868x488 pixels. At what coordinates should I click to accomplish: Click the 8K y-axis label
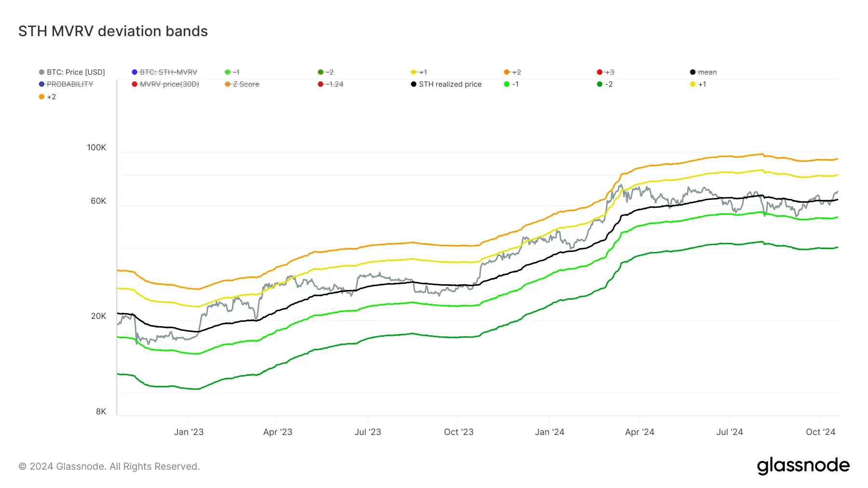point(101,411)
